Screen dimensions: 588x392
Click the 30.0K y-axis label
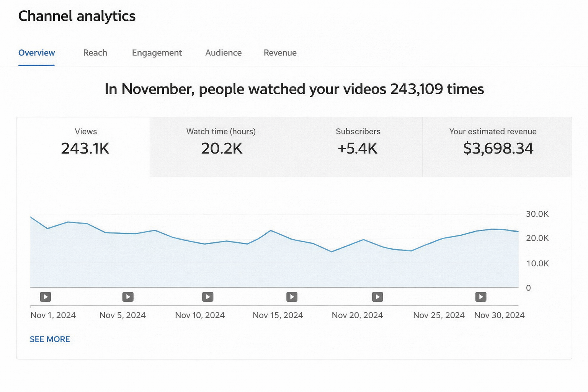pyautogui.click(x=537, y=214)
